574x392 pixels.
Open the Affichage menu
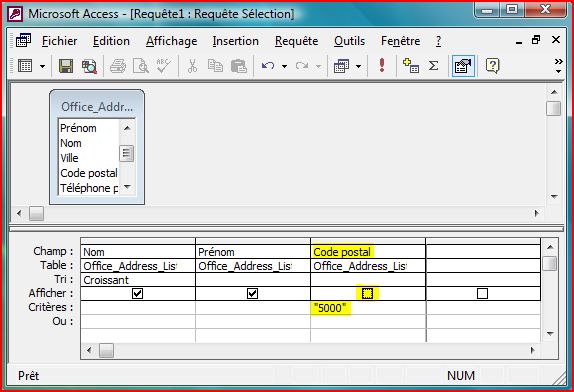171,41
